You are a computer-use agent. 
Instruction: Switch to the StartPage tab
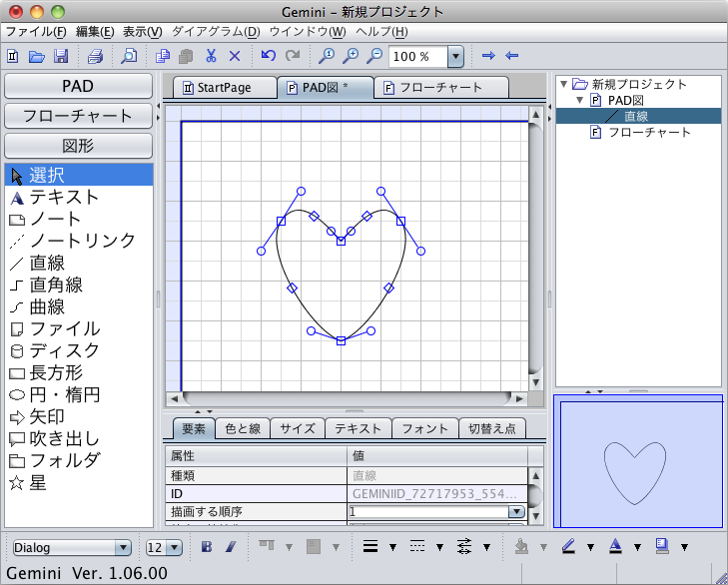pyautogui.click(x=225, y=87)
